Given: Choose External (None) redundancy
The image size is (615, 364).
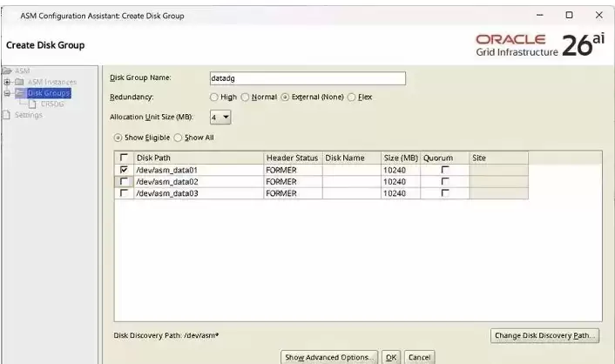Looking at the screenshot, I should (x=285, y=97).
